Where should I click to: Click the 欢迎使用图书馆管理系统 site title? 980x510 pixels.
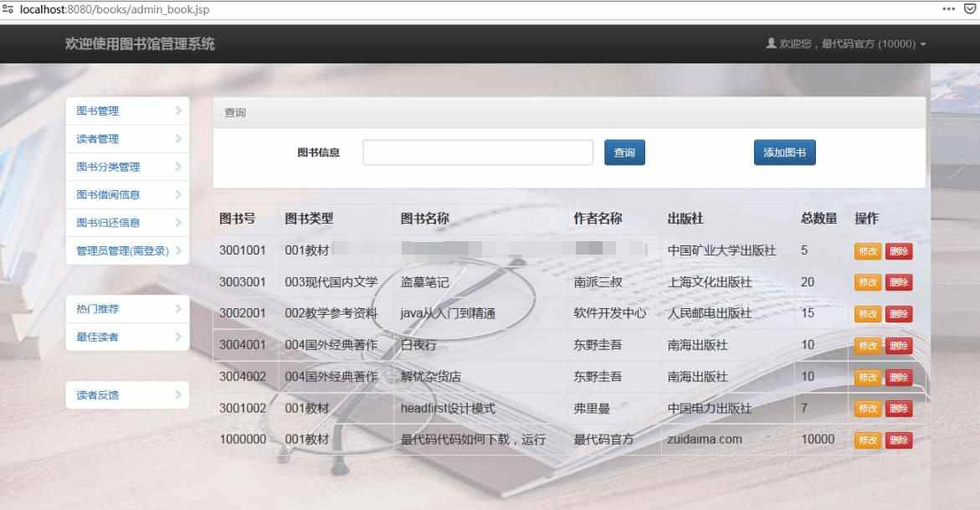(x=140, y=44)
